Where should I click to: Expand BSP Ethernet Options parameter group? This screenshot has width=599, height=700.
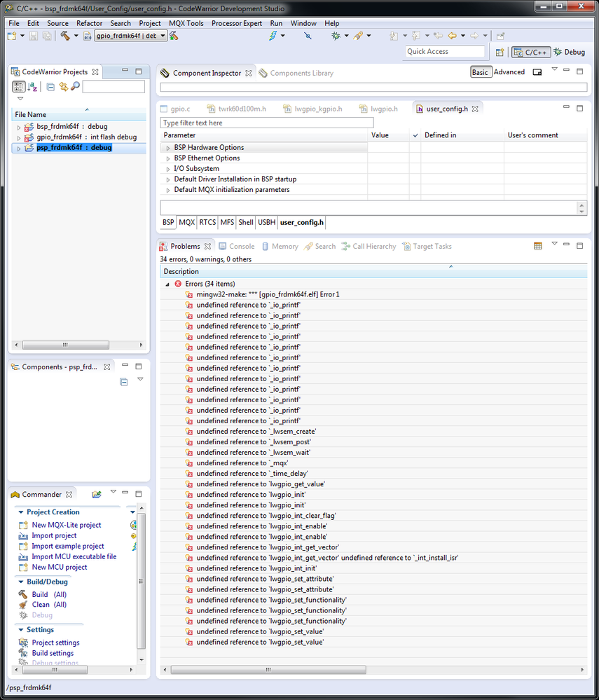168,158
